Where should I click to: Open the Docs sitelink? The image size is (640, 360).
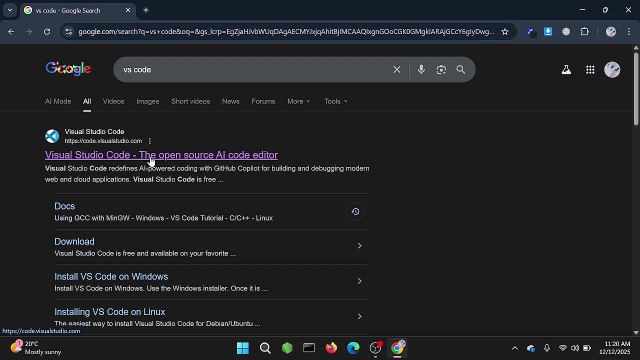64,206
